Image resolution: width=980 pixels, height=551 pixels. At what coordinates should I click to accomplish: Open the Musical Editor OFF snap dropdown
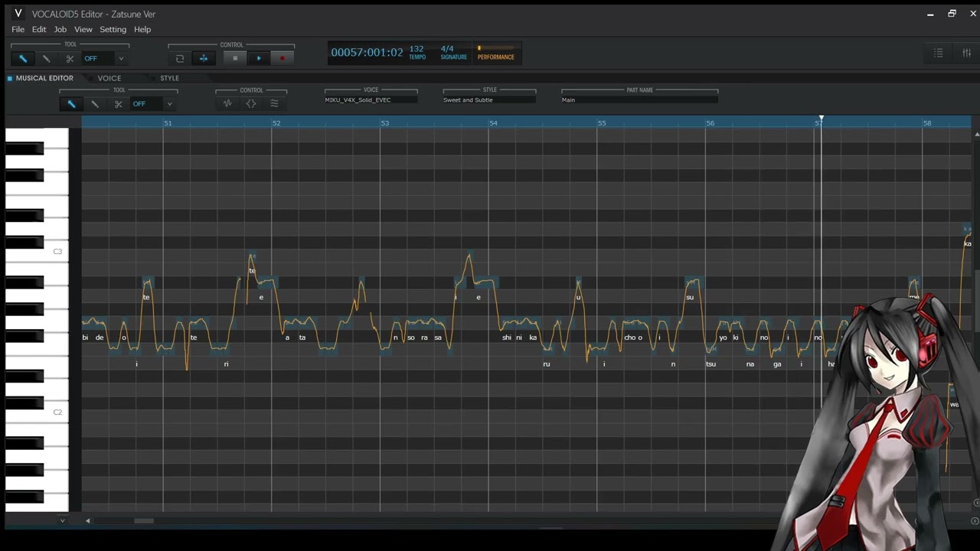(152, 104)
